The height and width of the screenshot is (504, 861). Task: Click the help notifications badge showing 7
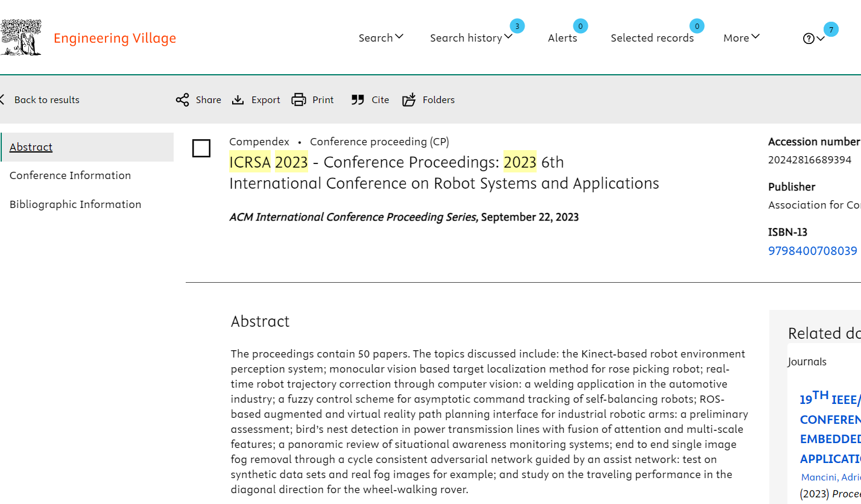click(x=831, y=30)
